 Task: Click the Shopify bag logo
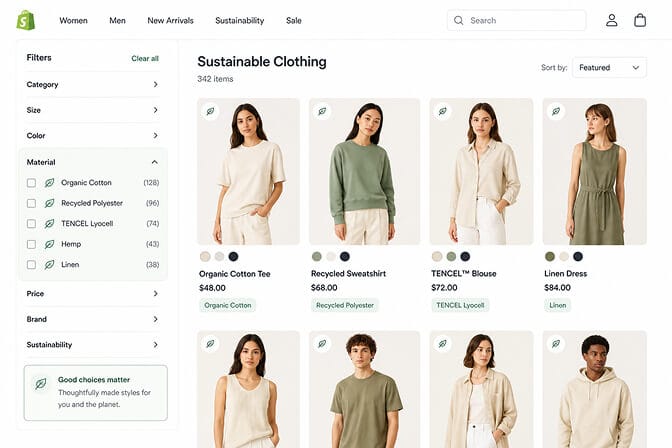[26, 20]
